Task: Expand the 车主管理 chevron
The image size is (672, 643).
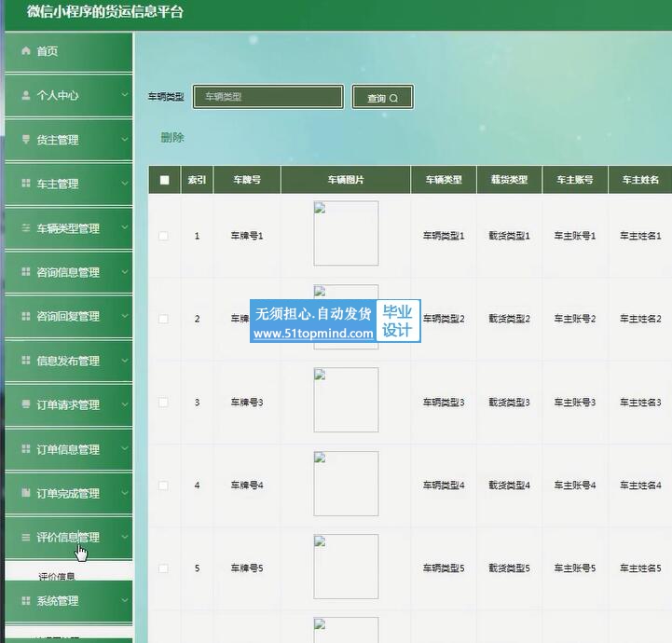Action: pos(124,183)
